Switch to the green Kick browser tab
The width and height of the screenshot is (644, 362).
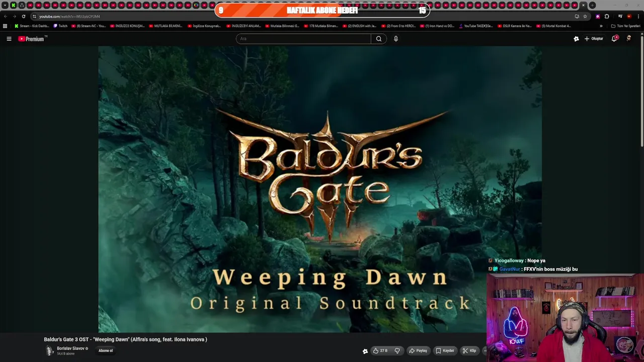pyautogui.click(x=14, y=5)
